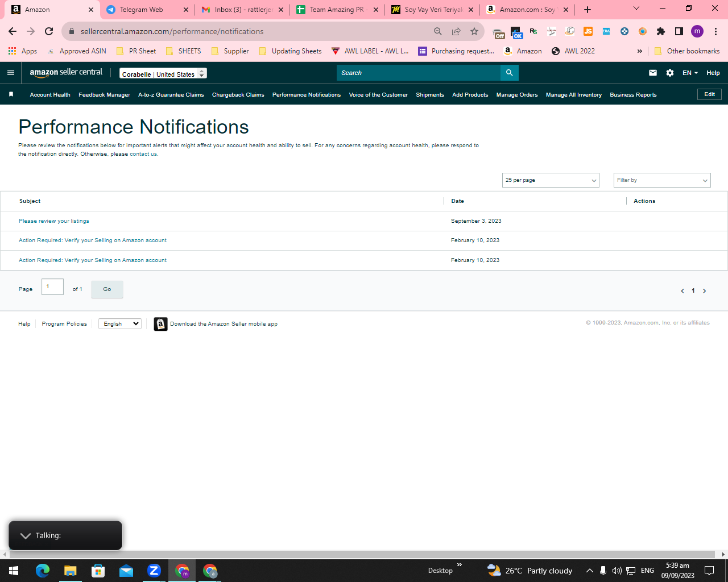728x582 pixels.
Task: Open the Windows notification center
Action: [x=709, y=571]
